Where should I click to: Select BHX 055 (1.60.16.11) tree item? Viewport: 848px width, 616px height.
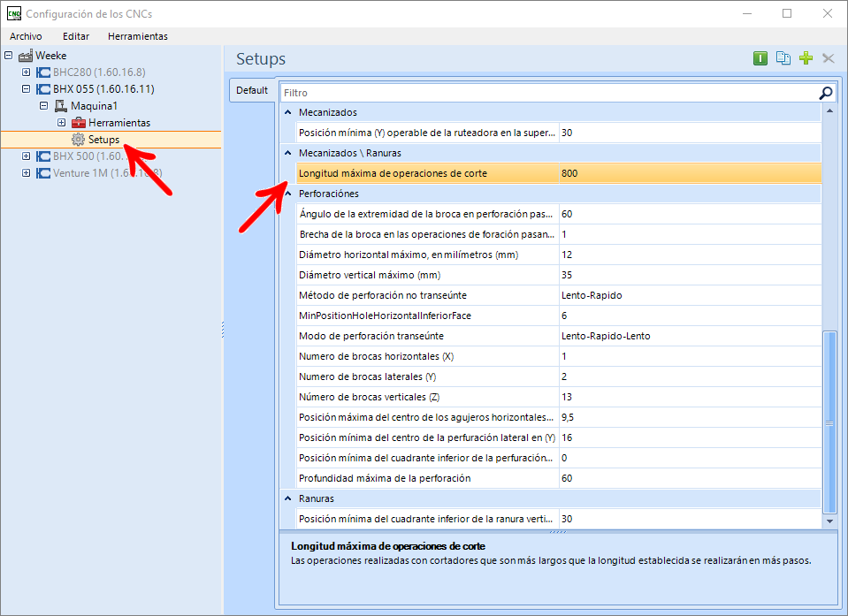(103, 89)
